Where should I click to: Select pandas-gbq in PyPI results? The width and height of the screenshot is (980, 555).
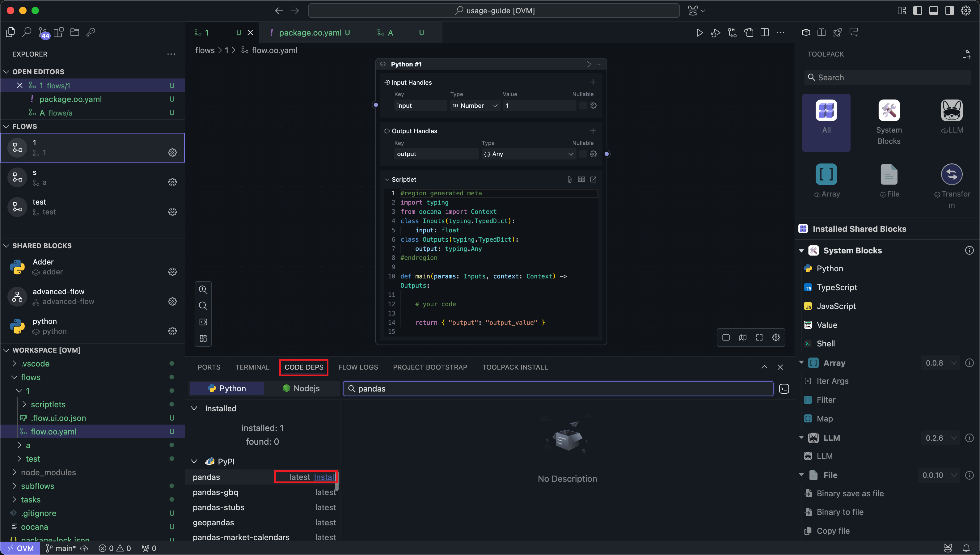point(215,492)
